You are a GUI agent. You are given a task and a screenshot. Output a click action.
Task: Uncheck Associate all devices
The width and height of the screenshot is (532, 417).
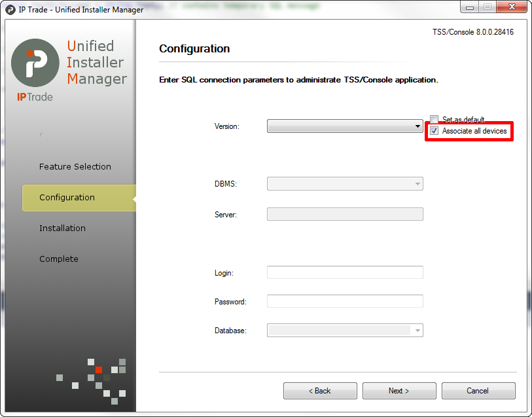click(434, 131)
